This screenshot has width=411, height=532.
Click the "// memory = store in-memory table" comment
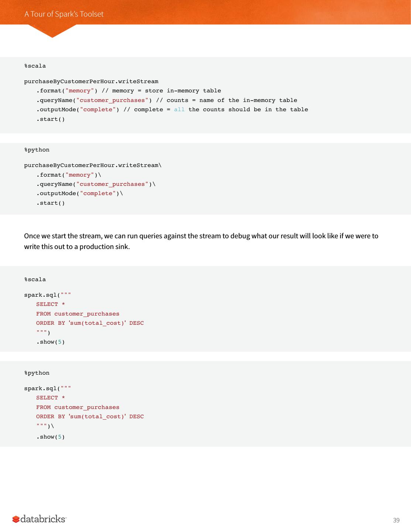click(161, 91)
